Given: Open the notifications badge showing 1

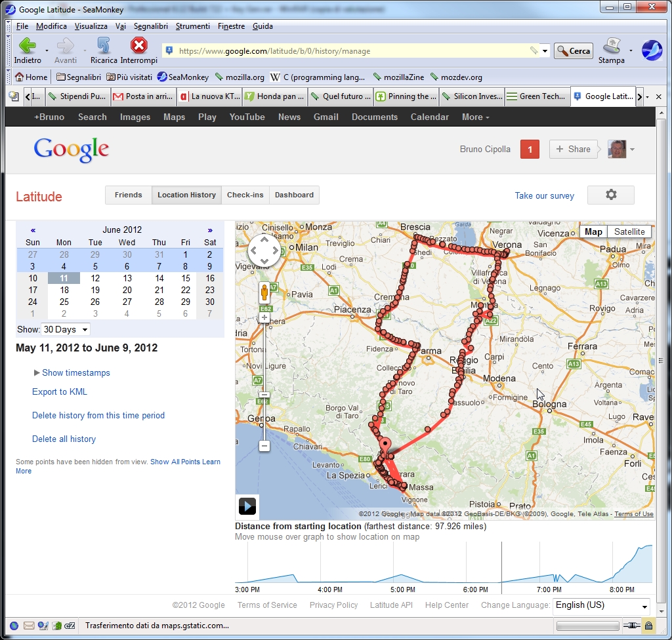Looking at the screenshot, I should click(x=530, y=149).
